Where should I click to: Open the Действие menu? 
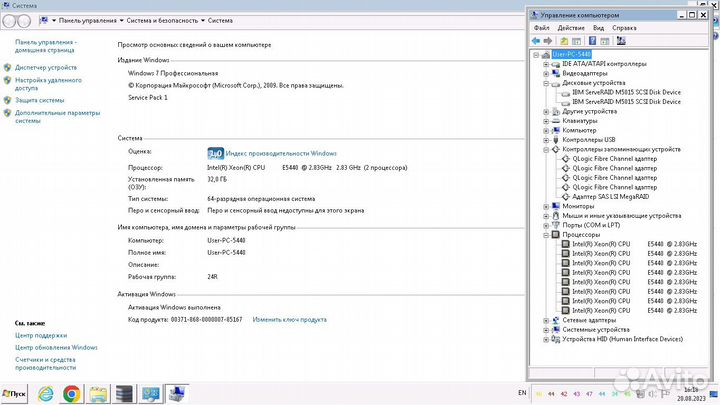pos(571,28)
